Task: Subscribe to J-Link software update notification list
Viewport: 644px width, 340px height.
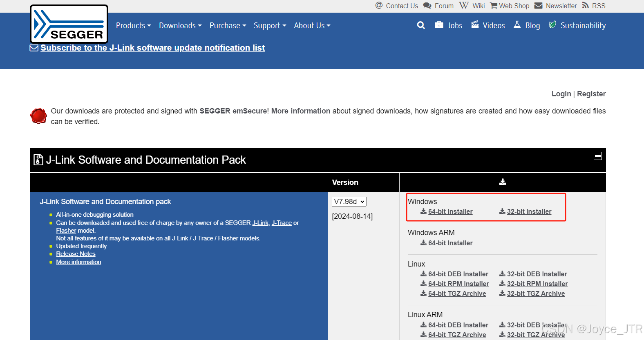Action: pos(152,48)
